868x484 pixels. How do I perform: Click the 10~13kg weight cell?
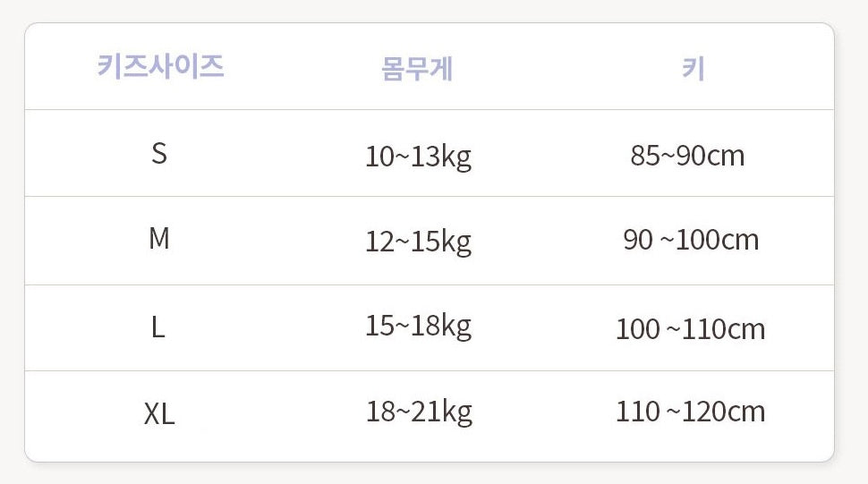coord(418,157)
